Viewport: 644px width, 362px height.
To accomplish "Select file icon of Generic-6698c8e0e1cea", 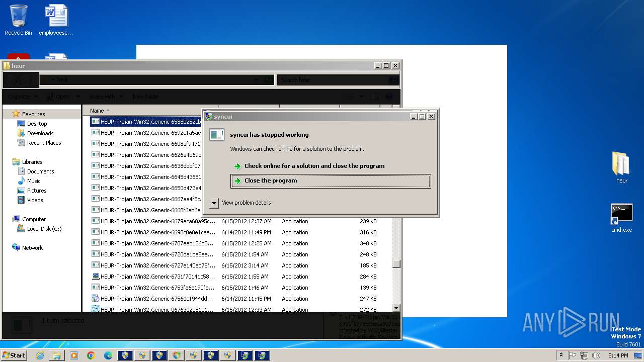I will [x=95, y=232].
